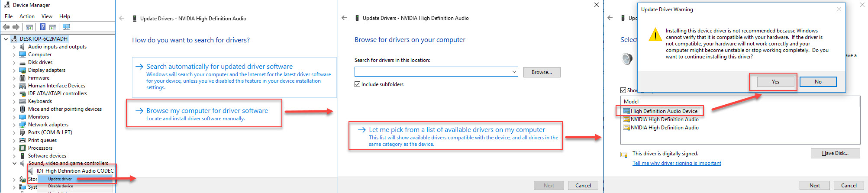Click back arrow in 'Browse for drivers' dialog
Screen dimensions: 868x193
pos(344,18)
